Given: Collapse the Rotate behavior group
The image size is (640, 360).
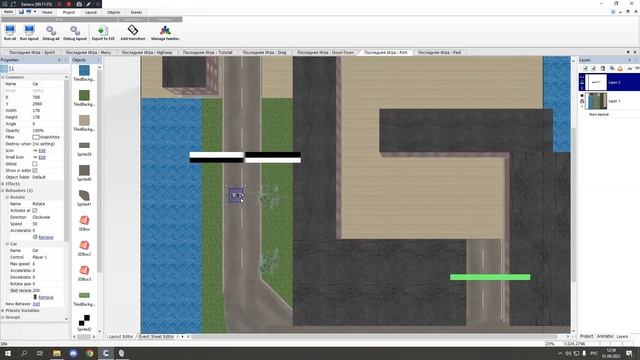Looking at the screenshot, I should pos(7,197).
